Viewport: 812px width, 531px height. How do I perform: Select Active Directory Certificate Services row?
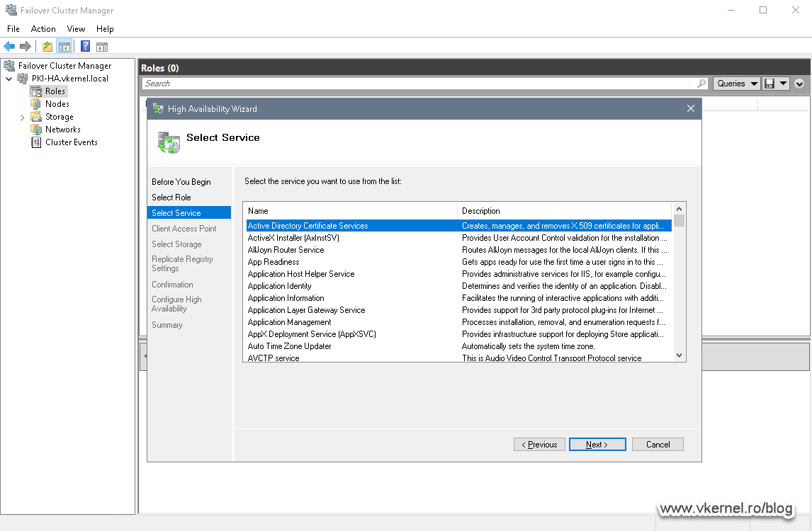tap(459, 226)
